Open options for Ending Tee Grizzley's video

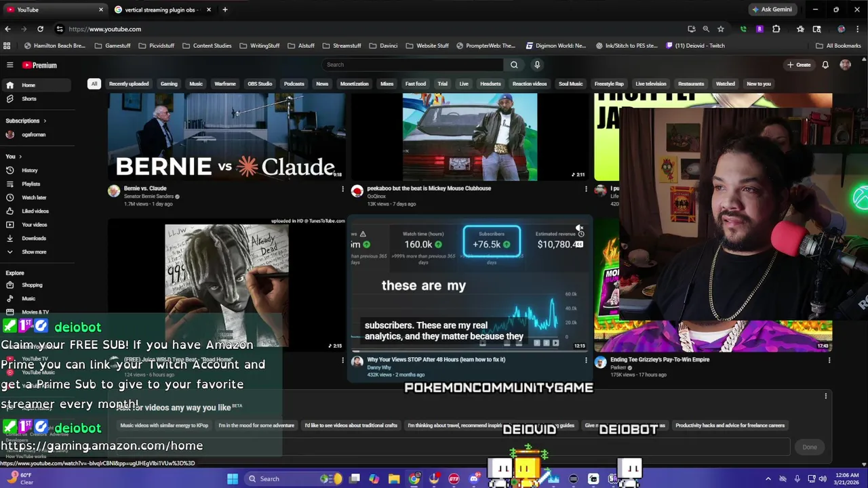click(x=829, y=361)
